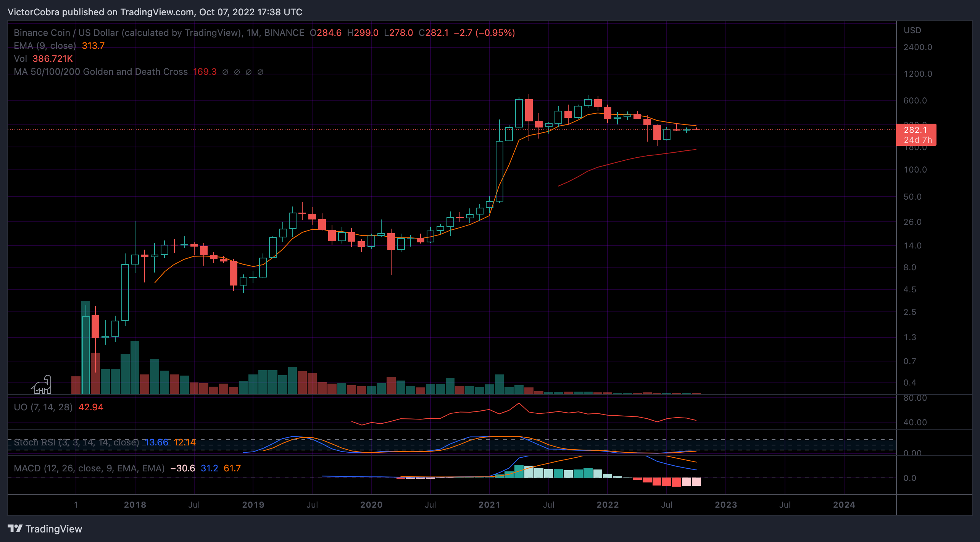
Task: Click the dinosaur icon on the volume pane
Action: tap(41, 384)
